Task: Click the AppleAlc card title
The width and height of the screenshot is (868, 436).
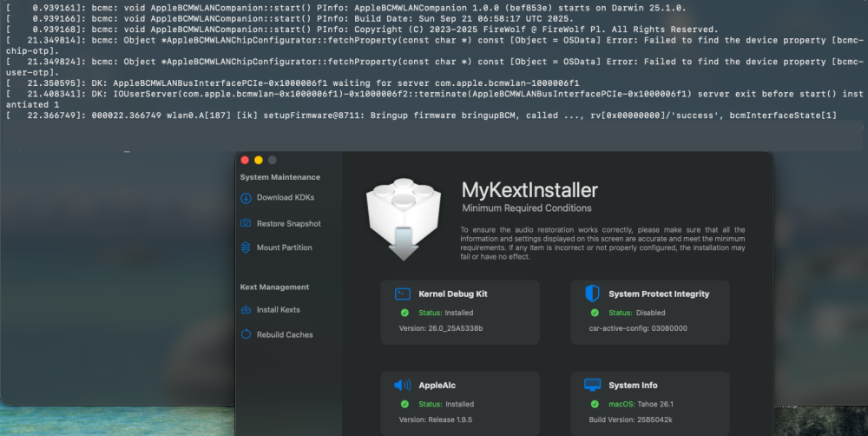Action: 437,386
